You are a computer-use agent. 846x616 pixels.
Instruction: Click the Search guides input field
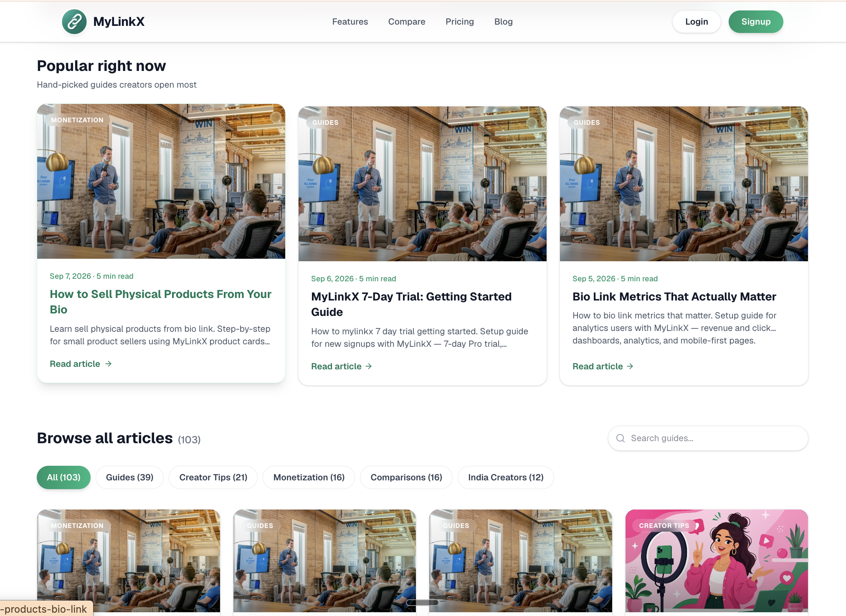pyautogui.click(x=708, y=438)
